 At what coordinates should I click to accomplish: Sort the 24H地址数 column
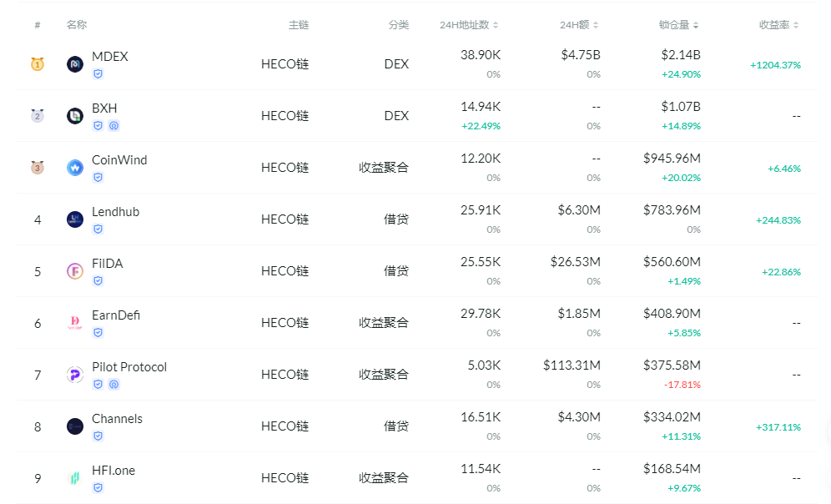[x=469, y=25]
